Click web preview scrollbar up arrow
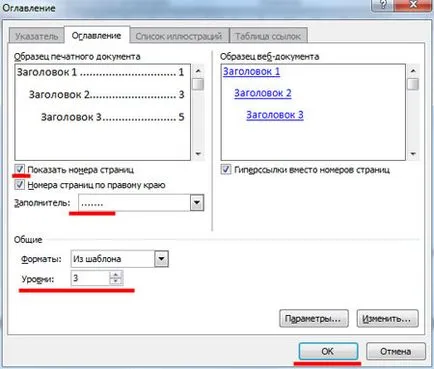Screen dimensions: 434x369 tap(413, 71)
